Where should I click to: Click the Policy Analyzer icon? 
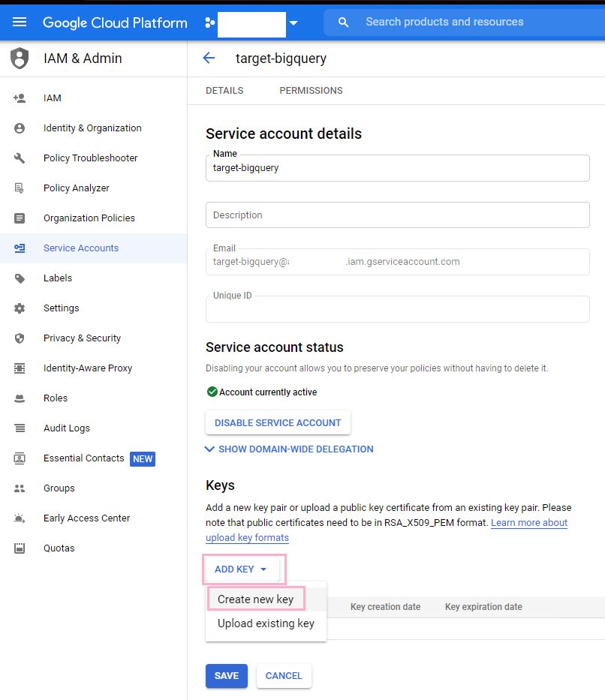(x=20, y=188)
